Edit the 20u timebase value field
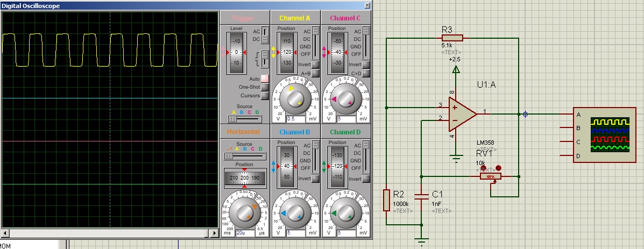 coord(245,233)
